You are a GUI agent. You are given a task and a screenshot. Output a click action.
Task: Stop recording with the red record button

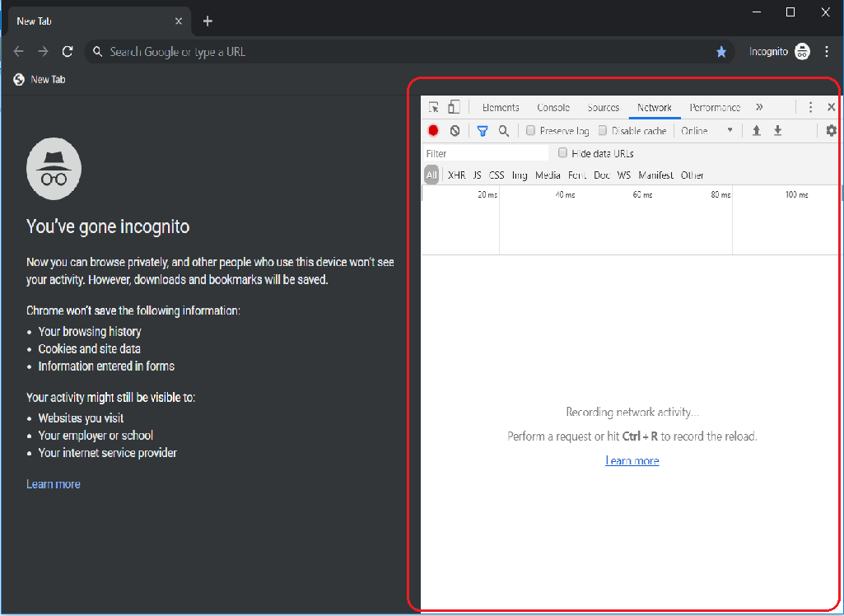433,130
